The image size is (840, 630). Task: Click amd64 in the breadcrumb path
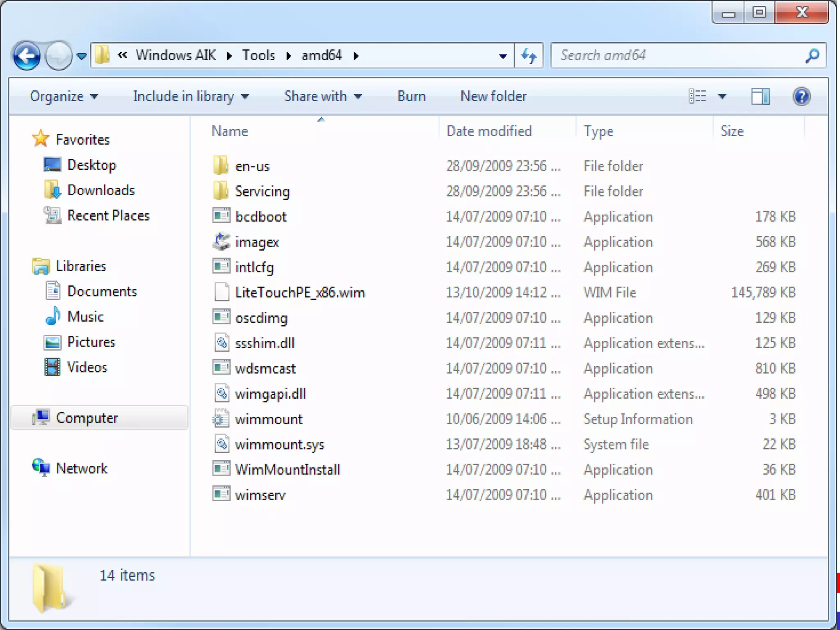(322, 55)
